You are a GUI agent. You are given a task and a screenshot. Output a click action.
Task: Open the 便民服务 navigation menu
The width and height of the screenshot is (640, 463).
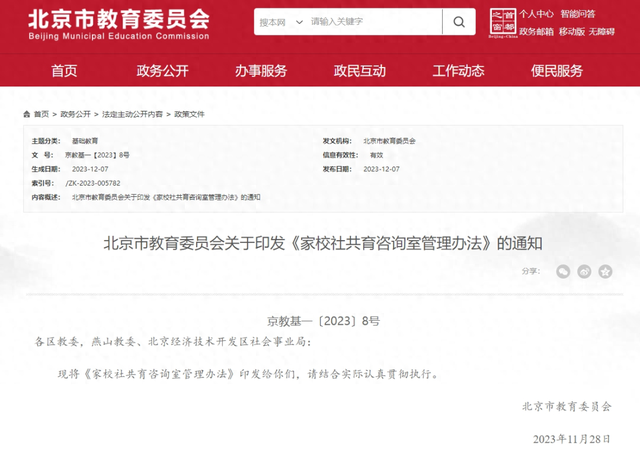click(x=557, y=71)
